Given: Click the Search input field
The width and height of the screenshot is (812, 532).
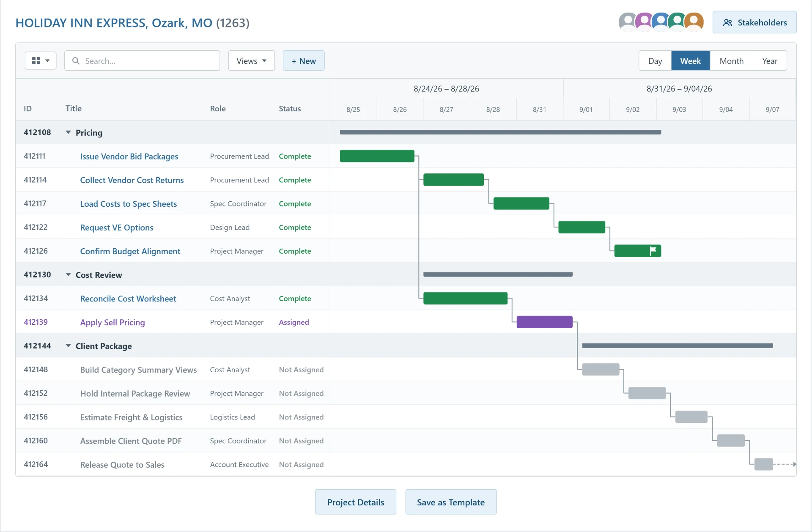Looking at the screenshot, I should click(142, 60).
